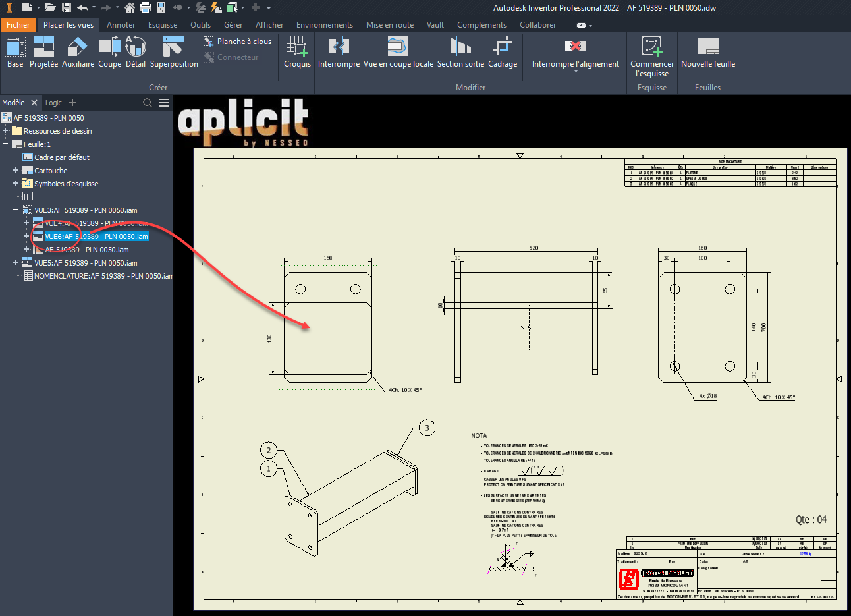Viewport: 851px width, 616px height.
Task: Expand the VUE5 view node
Action: [16, 263]
